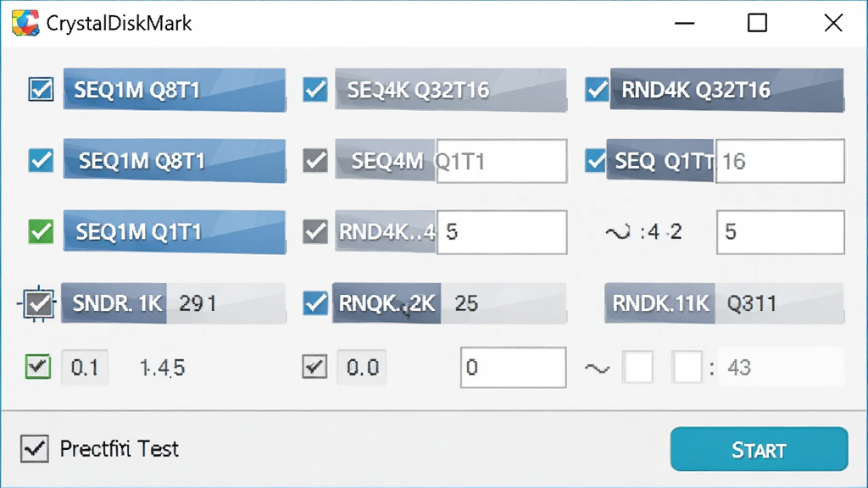Click the SEQ4K Q32T16 button
868x488 pixels.
click(451, 90)
